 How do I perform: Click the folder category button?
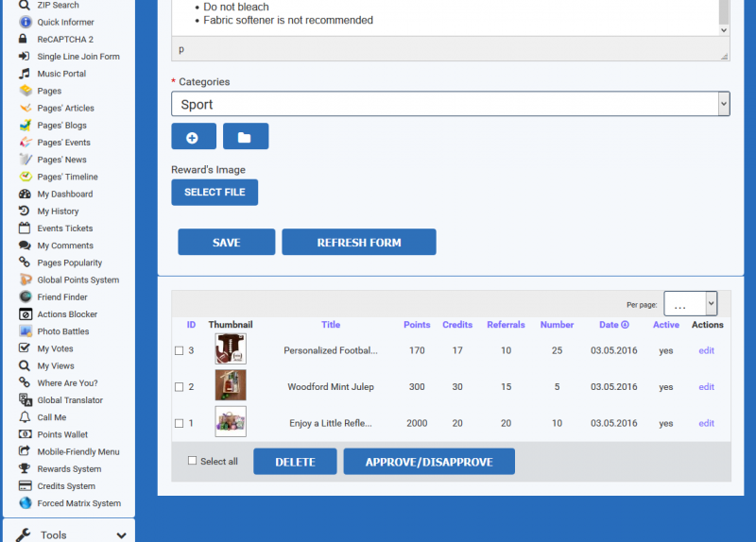pyautogui.click(x=246, y=136)
